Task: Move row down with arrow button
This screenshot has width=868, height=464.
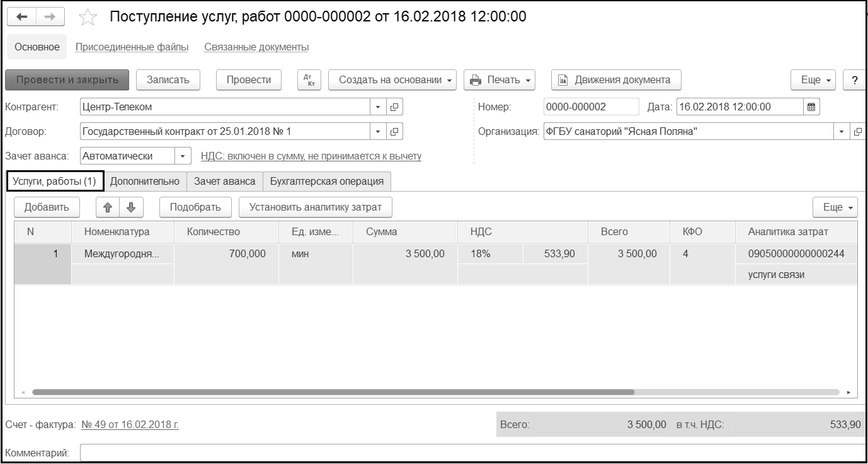Action: pyautogui.click(x=131, y=207)
